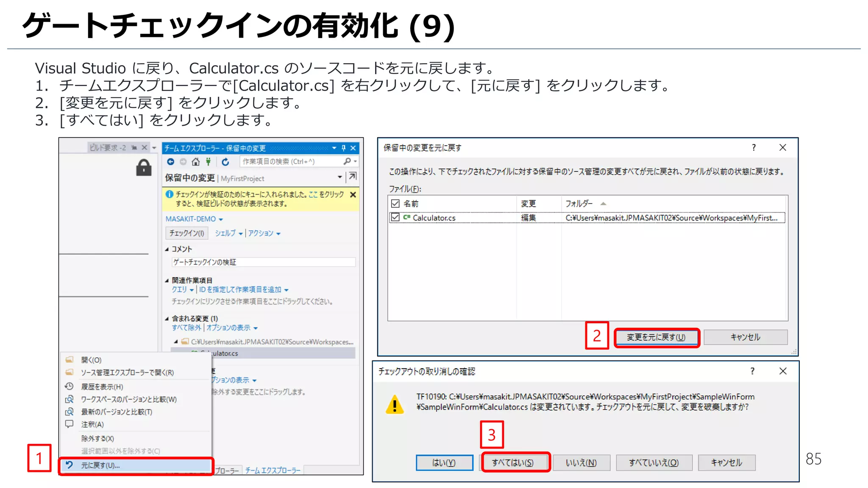868x488 pixels.
Task: Pop out the pending changes page (arrow icon)
Action: tap(353, 176)
